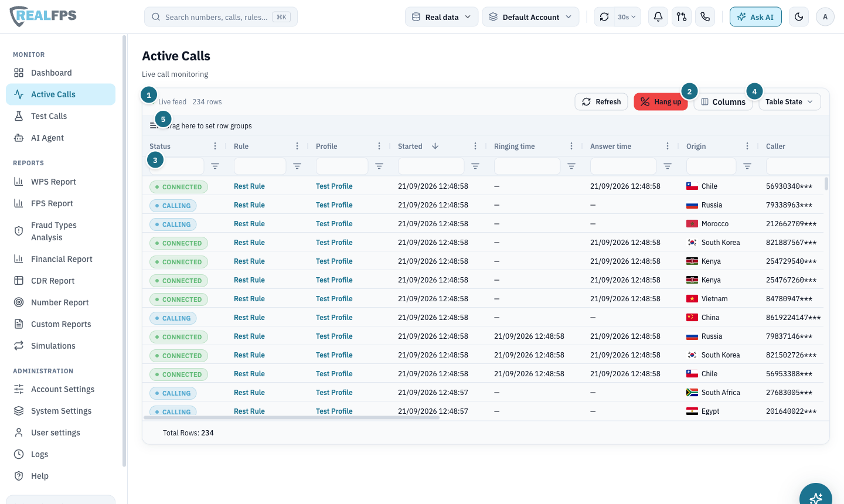Open Account Settings
The image size is (844, 504).
(60, 389)
